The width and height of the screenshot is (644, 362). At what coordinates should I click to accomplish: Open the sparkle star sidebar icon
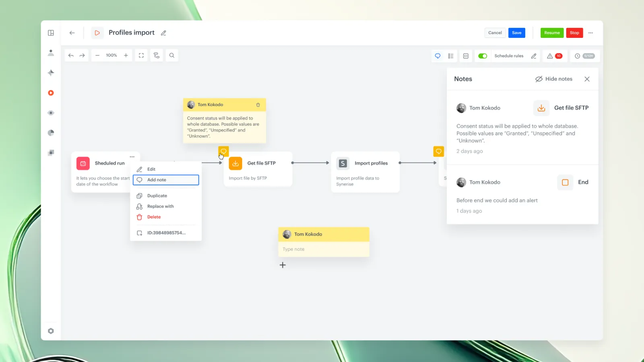[x=51, y=73]
